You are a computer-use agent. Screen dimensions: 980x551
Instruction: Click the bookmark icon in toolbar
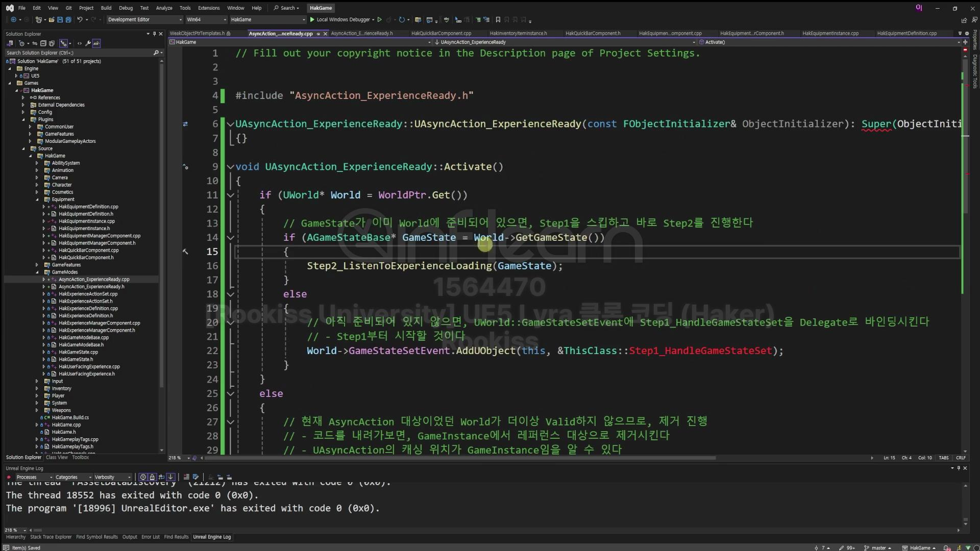click(498, 19)
